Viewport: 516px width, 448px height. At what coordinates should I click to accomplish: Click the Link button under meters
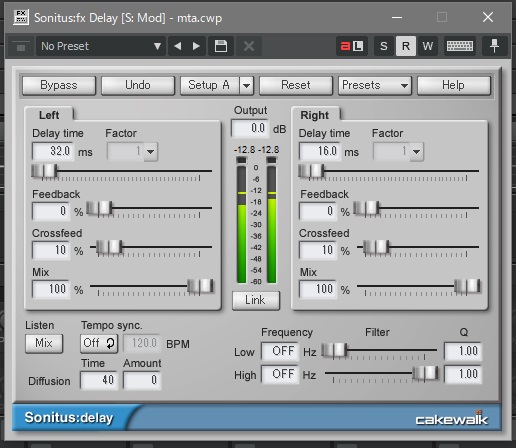tap(256, 300)
